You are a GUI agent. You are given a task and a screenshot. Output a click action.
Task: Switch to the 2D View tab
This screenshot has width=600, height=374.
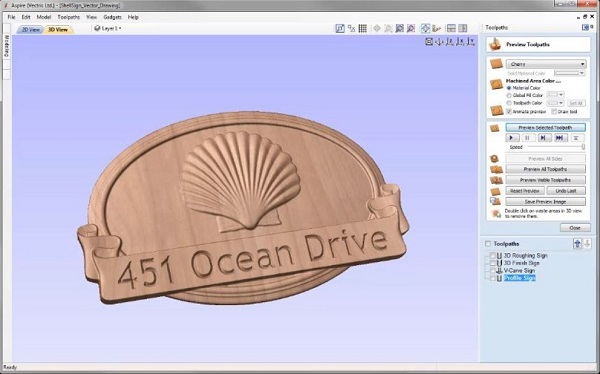click(x=30, y=29)
